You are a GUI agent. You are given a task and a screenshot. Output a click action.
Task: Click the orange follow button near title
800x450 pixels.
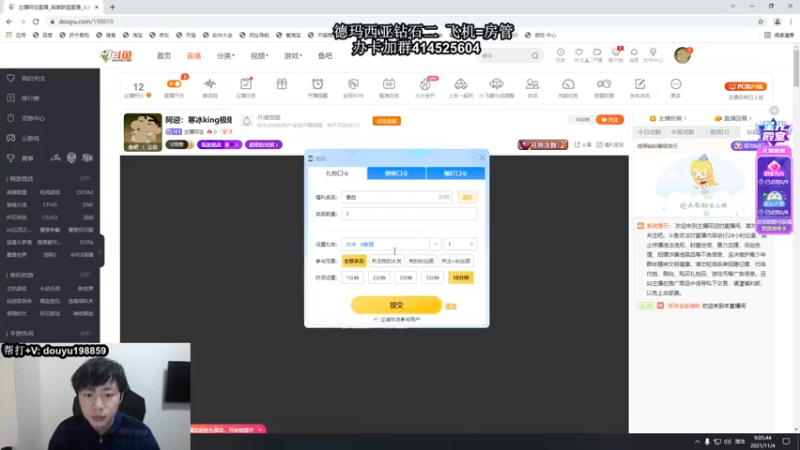coord(610,120)
